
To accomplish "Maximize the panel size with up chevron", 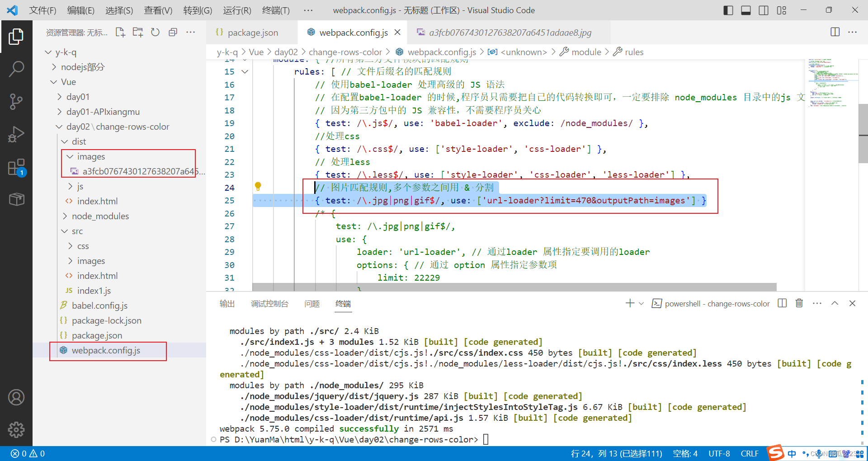I will (x=835, y=303).
